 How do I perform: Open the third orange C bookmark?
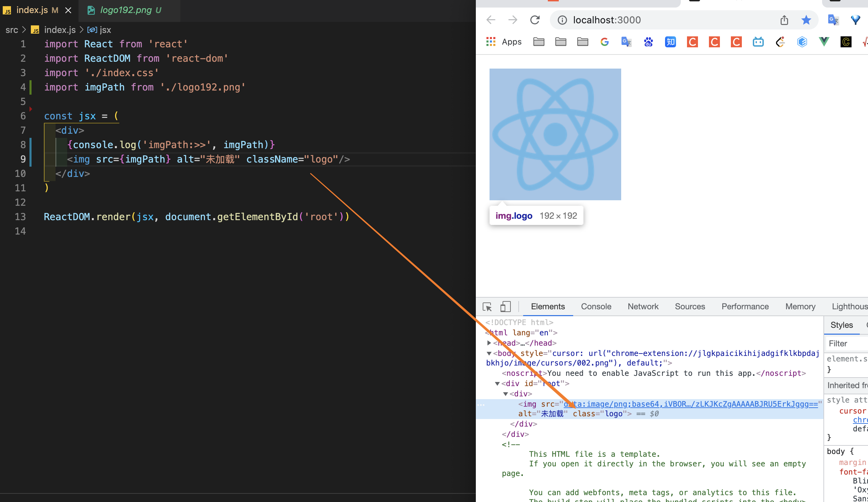point(736,42)
